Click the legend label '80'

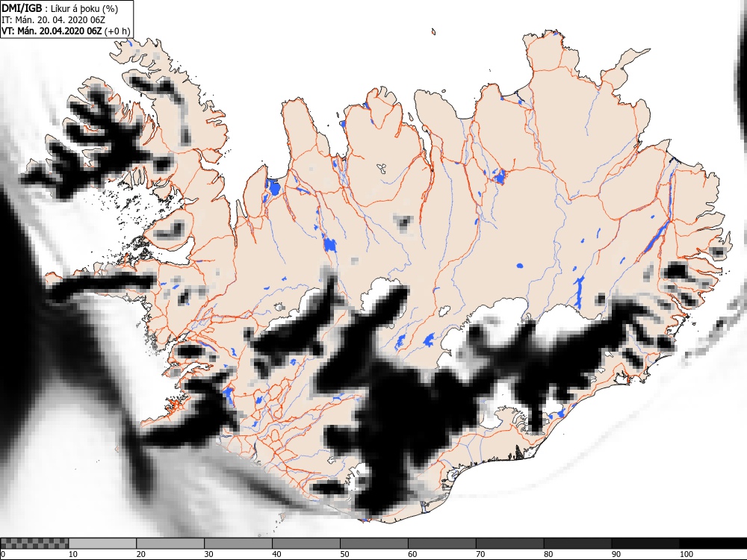click(x=548, y=554)
